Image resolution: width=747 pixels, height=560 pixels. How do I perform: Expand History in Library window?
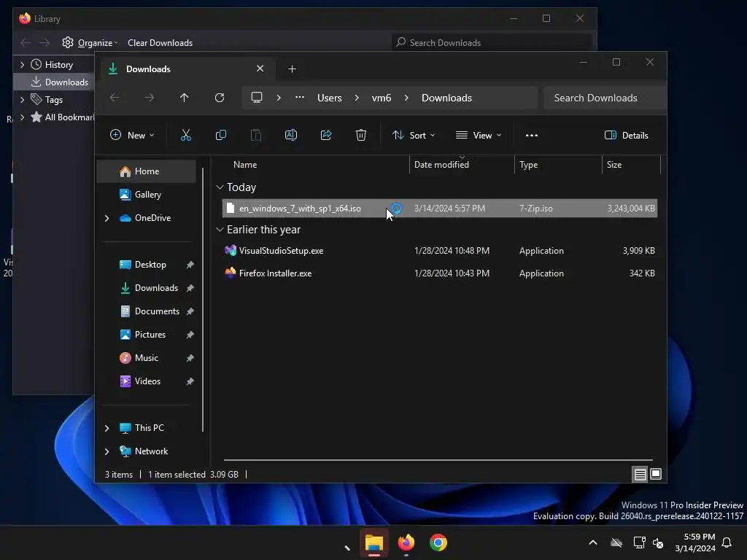[22, 65]
